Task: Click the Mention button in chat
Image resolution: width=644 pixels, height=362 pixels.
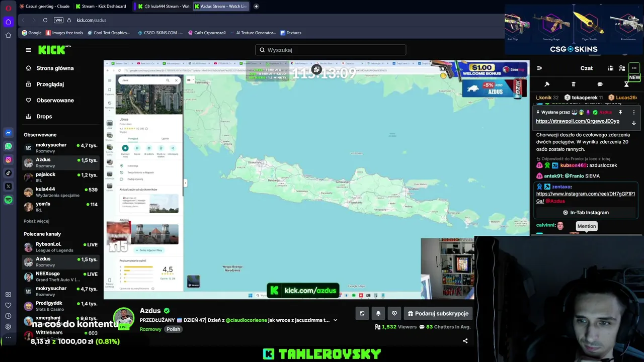Action: (587, 226)
